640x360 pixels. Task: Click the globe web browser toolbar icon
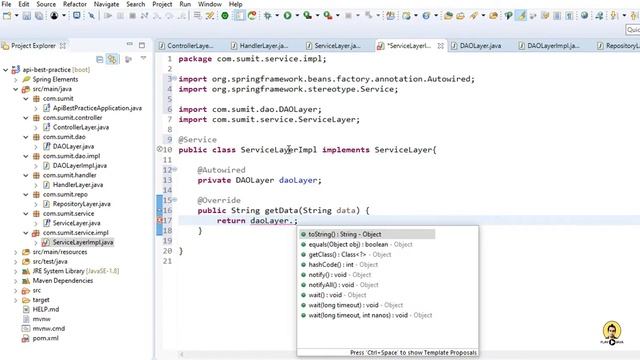pyautogui.click(x=584, y=16)
